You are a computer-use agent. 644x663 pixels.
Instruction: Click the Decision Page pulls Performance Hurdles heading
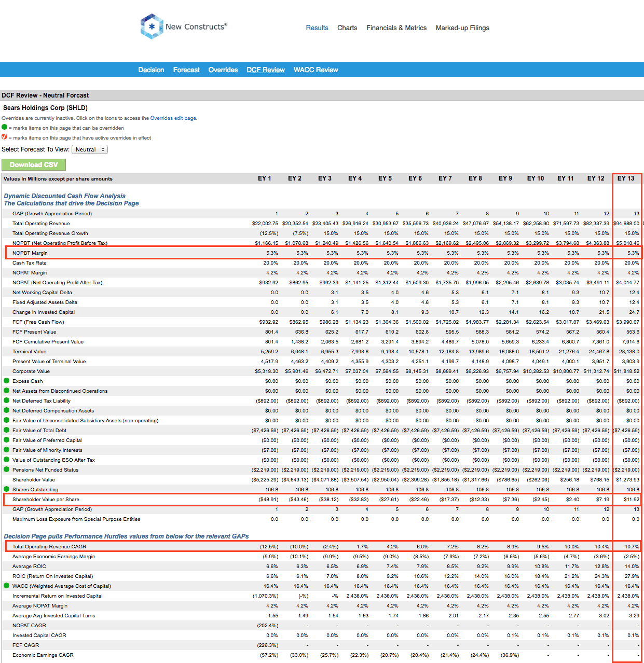[126, 536]
